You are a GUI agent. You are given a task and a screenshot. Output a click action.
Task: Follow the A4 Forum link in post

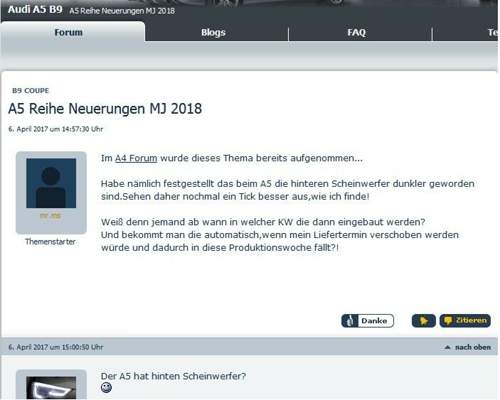[136, 158]
